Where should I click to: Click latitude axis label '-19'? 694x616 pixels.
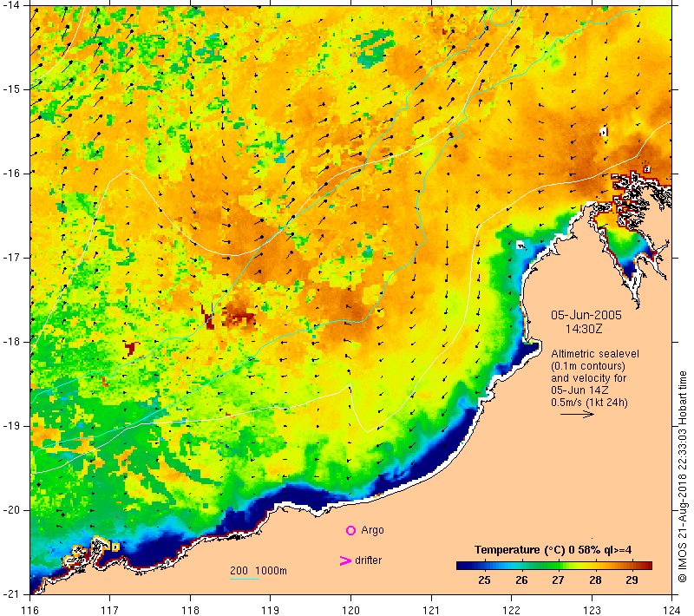[x=10, y=426]
